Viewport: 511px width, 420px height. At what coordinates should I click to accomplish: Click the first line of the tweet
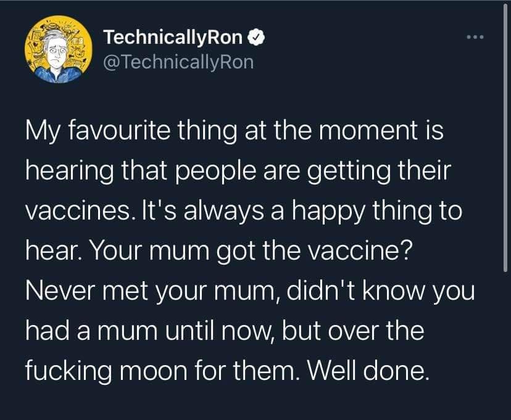233,130
